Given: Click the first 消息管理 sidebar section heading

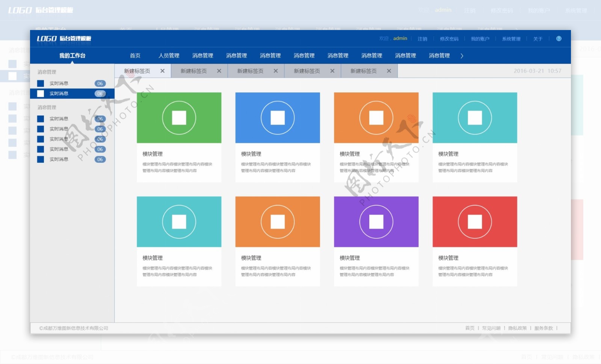Looking at the screenshot, I should click(47, 72).
